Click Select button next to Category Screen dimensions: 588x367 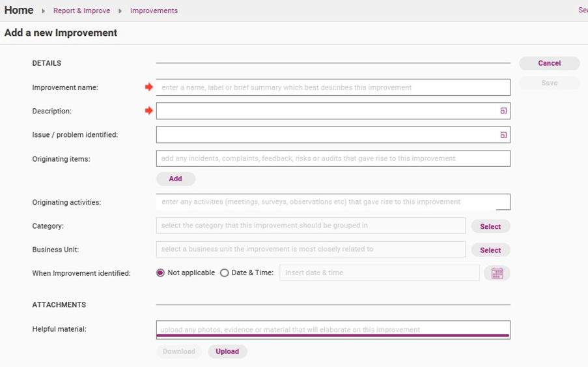click(x=490, y=226)
